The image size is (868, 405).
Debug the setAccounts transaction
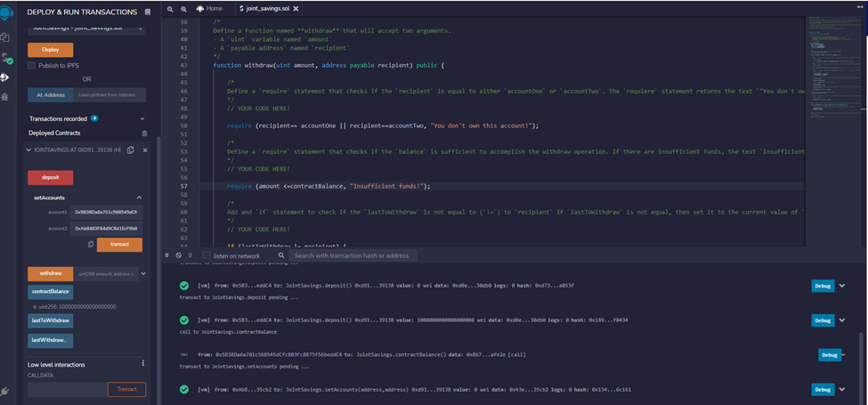click(x=823, y=390)
